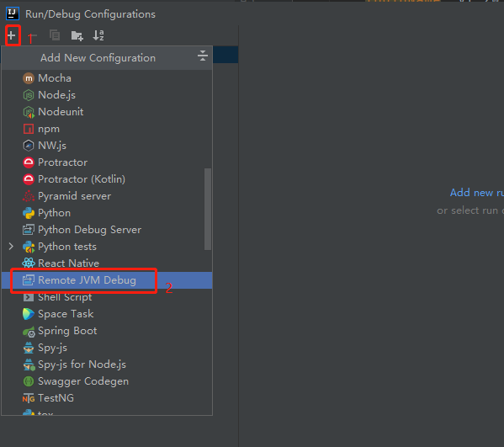Choose Spring Boot configuration

[x=107, y=331]
